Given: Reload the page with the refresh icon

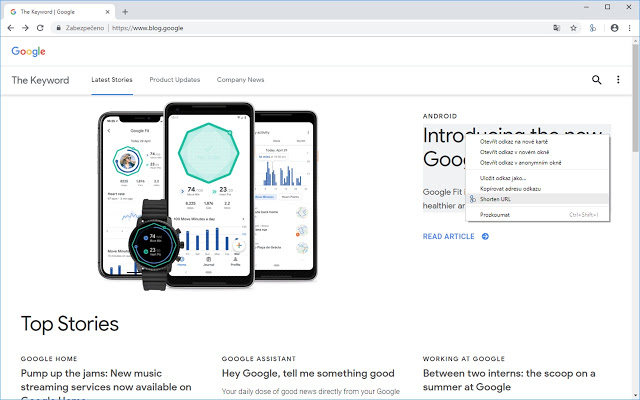Looking at the screenshot, I should 40,28.
